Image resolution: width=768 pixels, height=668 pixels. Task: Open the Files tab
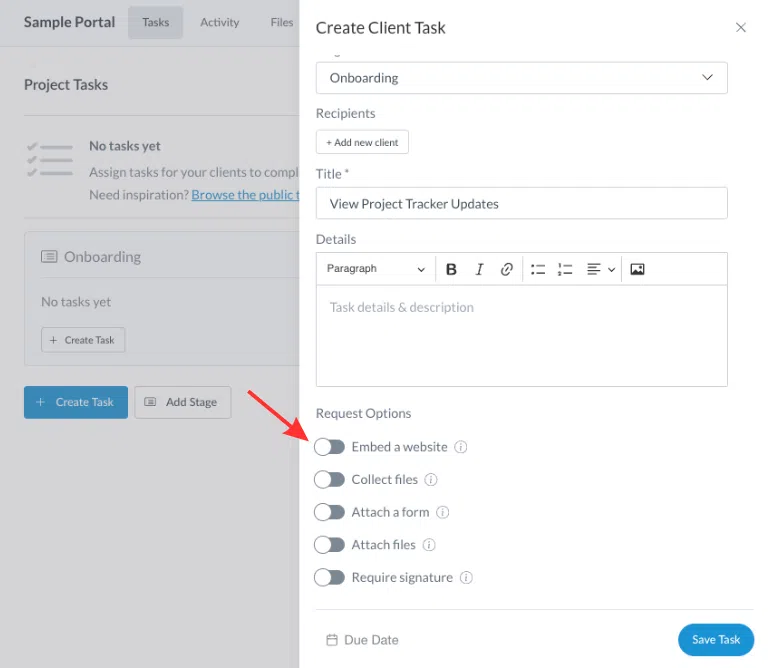click(282, 22)
